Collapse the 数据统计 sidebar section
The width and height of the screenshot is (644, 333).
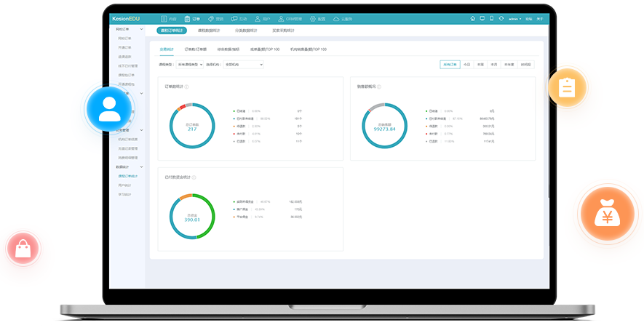click(141, 167)
